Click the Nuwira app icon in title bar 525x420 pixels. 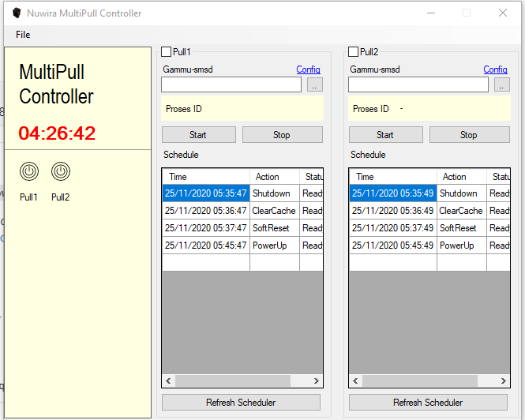[17, 13]
